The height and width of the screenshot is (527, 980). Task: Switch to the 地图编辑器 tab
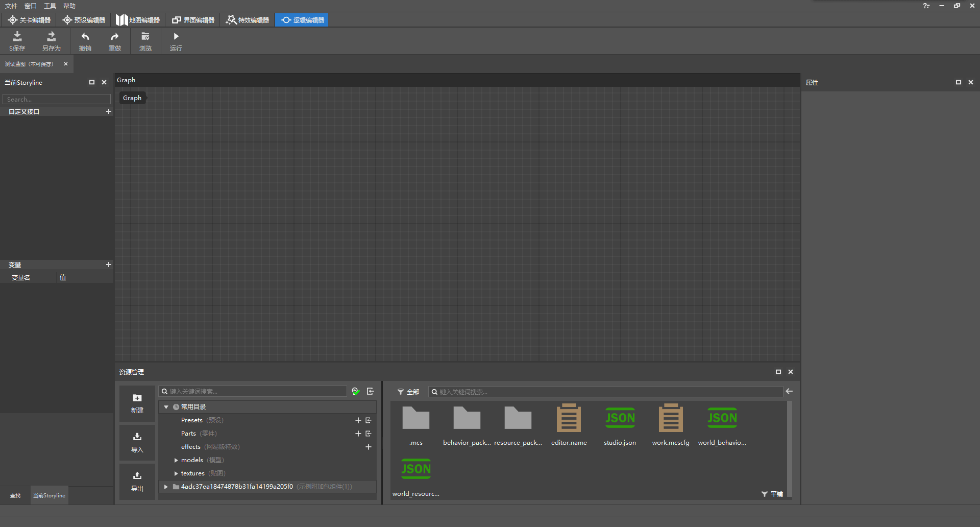pyautogui.click(x=138, y=20)
